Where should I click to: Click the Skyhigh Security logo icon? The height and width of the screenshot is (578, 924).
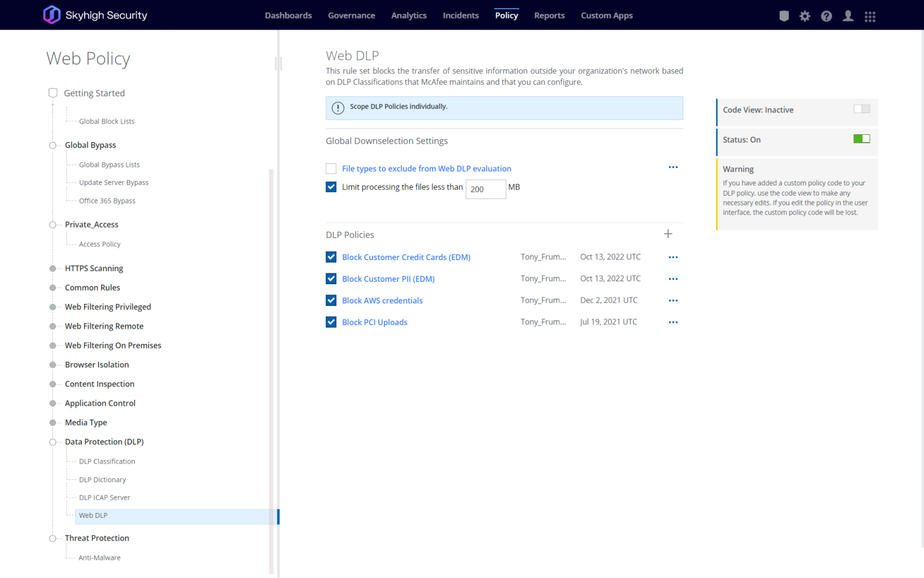click(x=52, y=14)
